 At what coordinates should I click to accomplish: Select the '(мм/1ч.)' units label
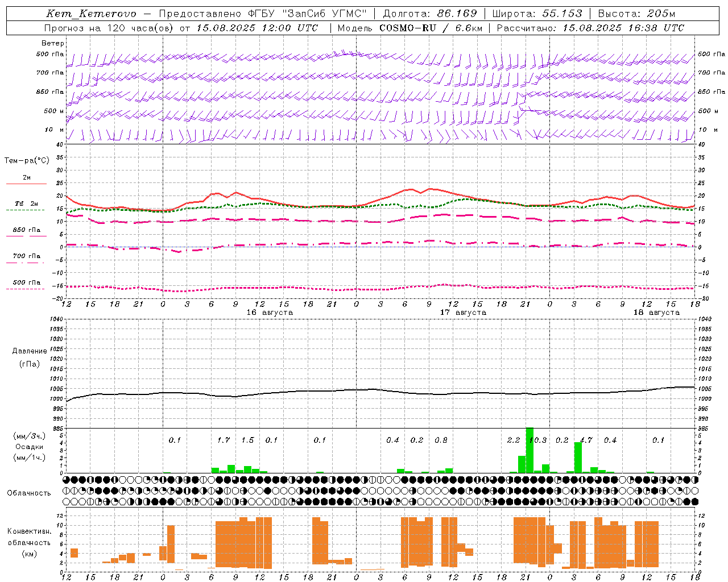tap(30, 458)
